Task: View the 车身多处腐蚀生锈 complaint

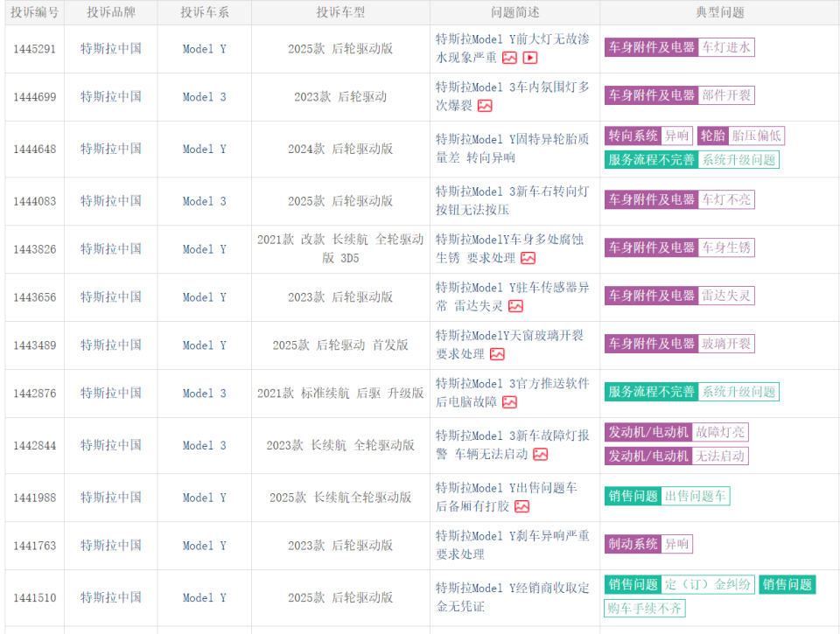Action: 509,248
